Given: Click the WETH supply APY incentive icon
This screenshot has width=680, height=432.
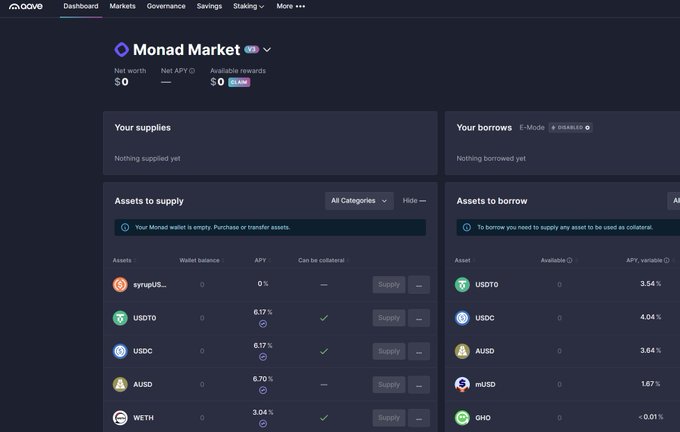Looking at the screenshot, I should [263, 424].
